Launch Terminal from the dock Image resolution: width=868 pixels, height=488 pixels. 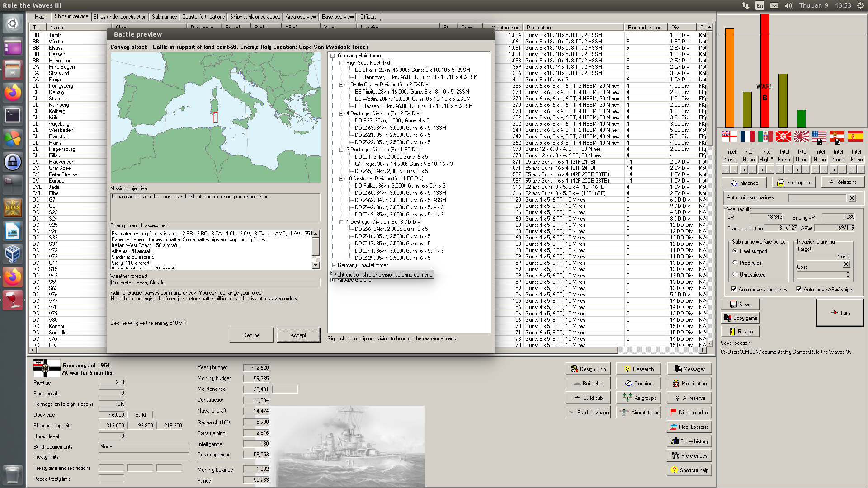(x=13, y=116)
